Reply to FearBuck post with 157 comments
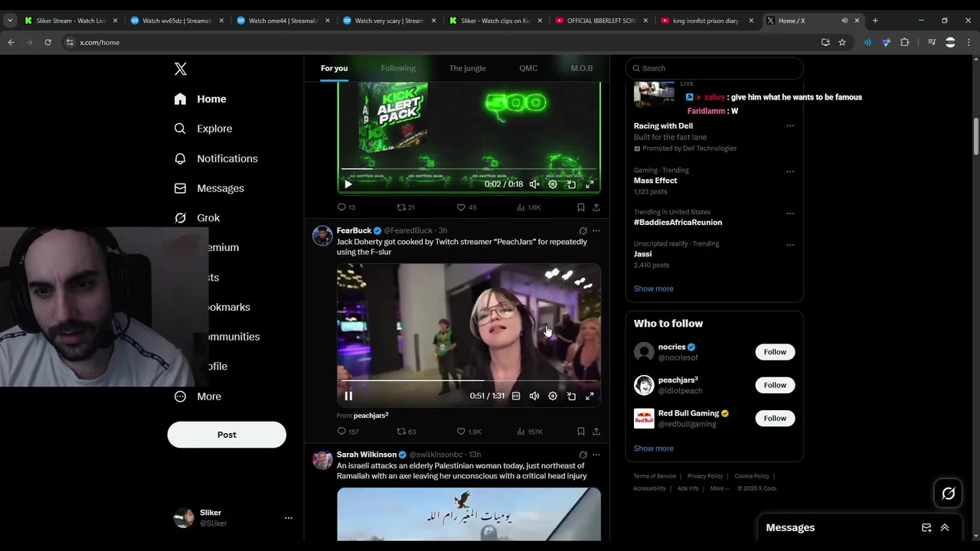 348,432
